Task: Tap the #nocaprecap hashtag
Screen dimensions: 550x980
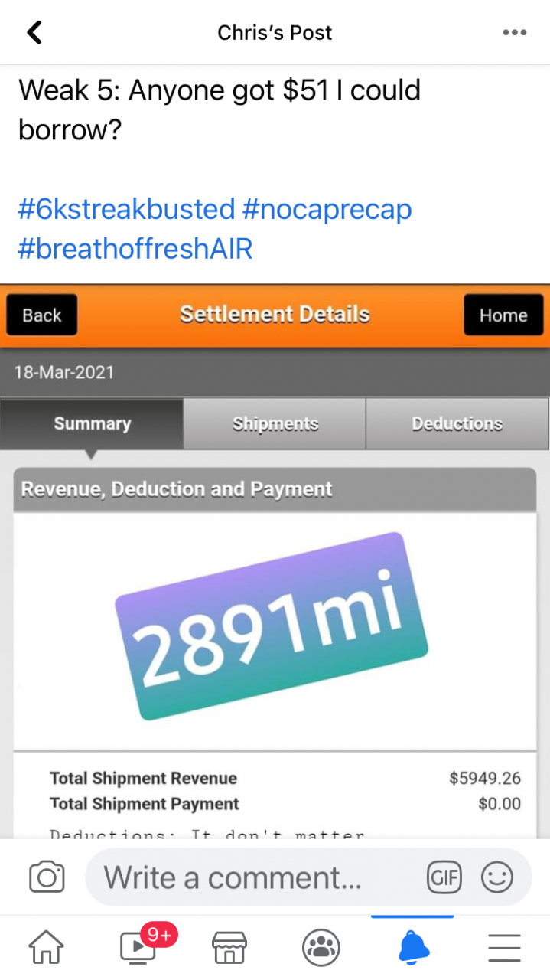Action: click(327, 209)
